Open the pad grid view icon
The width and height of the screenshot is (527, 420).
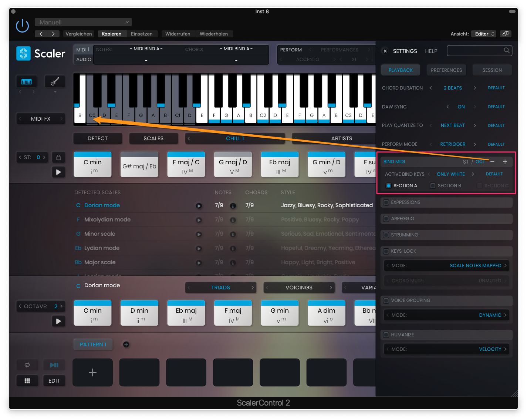27,381
